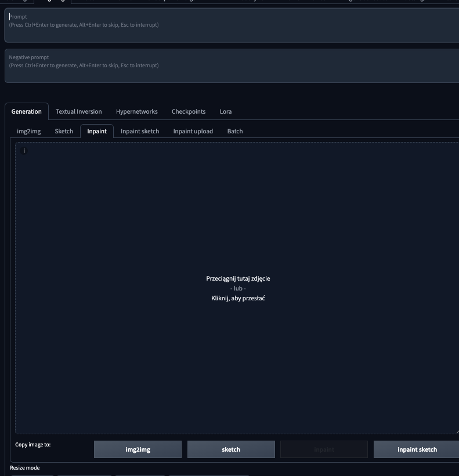Copy image to inpaint sketch button
Screen dimensions: 459x476
(x=416, y=449)
